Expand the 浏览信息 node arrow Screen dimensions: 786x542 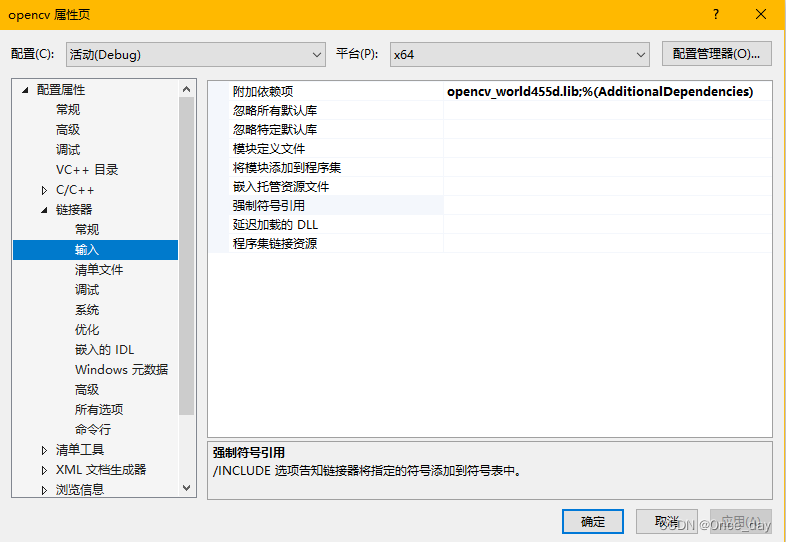pos(44,490)
